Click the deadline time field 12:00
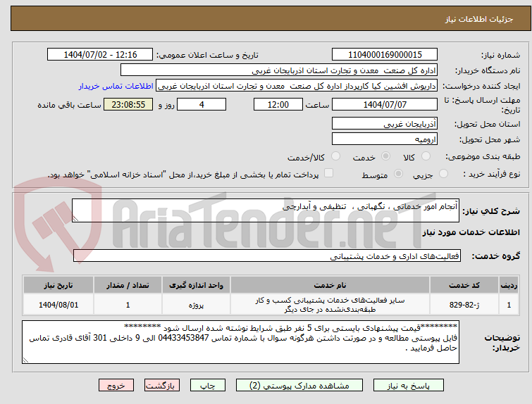The width and height of the screenshot is (532, 404). point(278,104)
